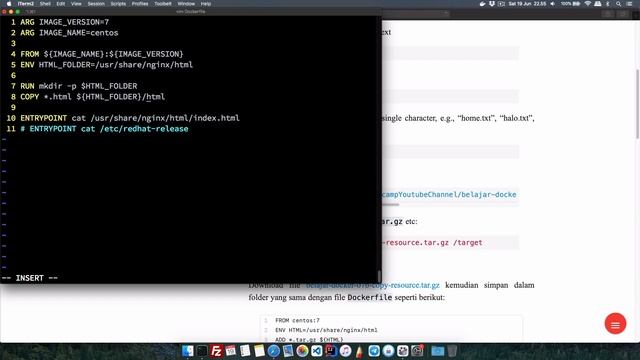Open the Apple menu
This screenshot has height=360, width=640.
pyautogui.click(x=9, y=4)
